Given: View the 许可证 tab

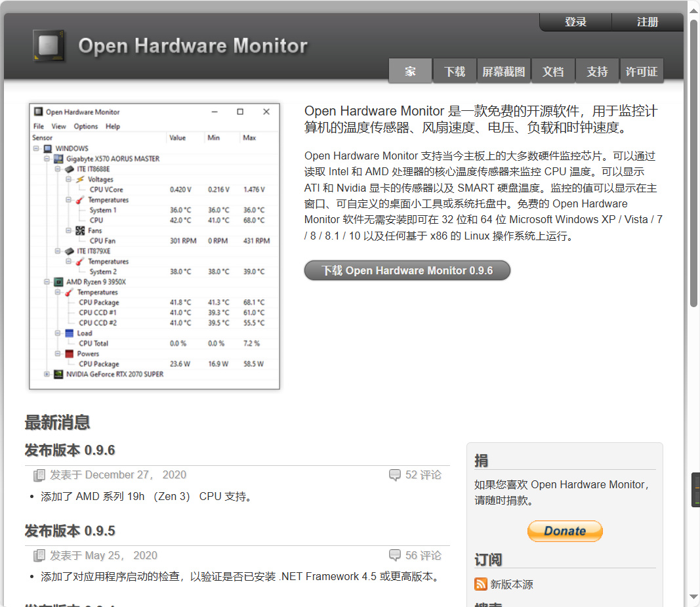Looking at the screenshot, I should [x=642, y=71].
